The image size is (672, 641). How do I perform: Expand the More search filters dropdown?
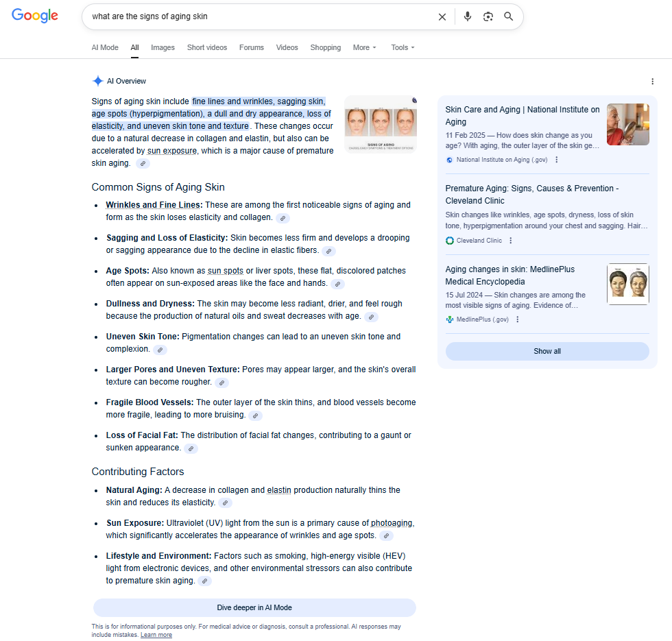(365, 48)
